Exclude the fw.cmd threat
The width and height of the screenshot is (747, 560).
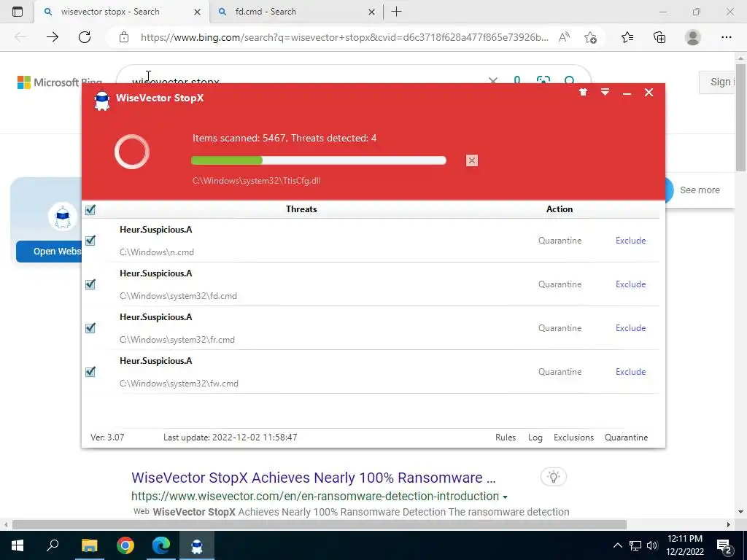pyautogui.click(x=630, y=372)
